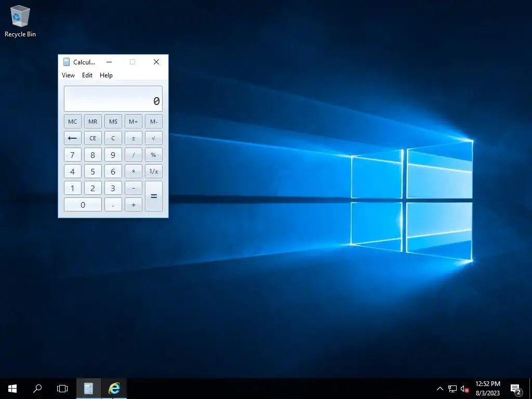Click the C clear button

pos(113,138)
